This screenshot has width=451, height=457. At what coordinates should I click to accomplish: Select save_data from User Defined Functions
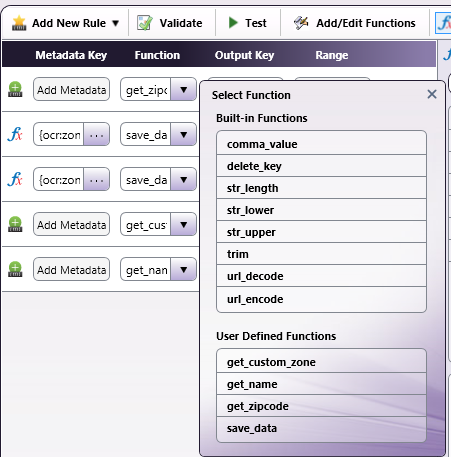[x=321, y=429]
